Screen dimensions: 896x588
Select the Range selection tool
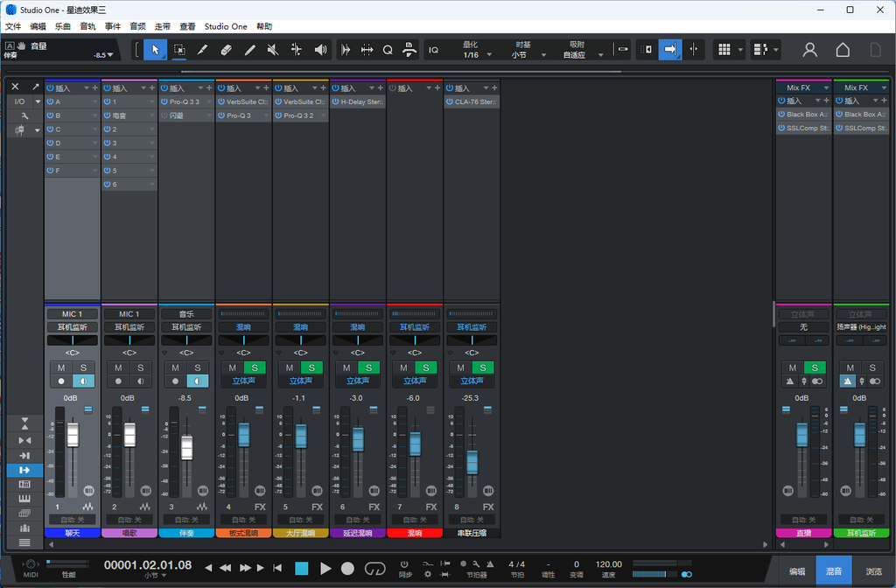[178, 50]
